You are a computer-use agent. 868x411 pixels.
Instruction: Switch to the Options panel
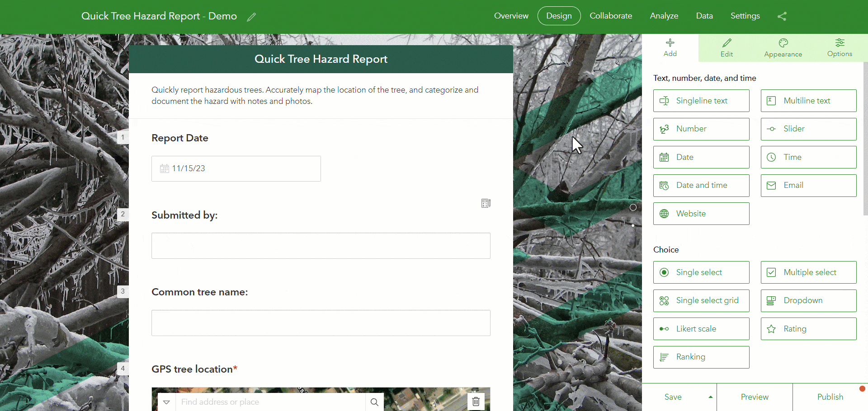840,47
